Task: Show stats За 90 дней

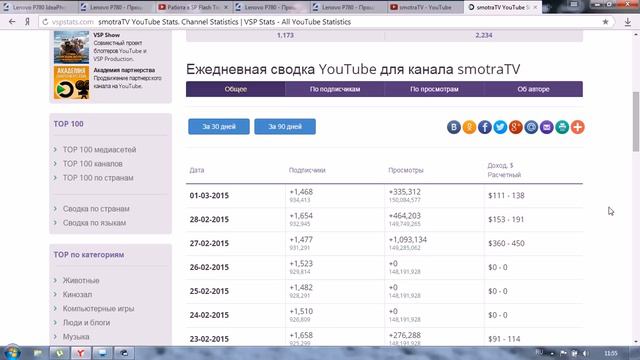Action: [x=285, y=127]
